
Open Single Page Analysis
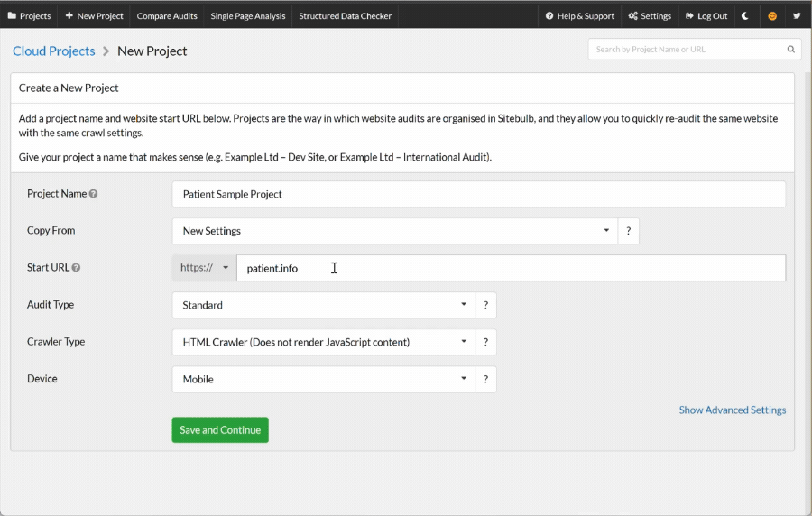247,16
